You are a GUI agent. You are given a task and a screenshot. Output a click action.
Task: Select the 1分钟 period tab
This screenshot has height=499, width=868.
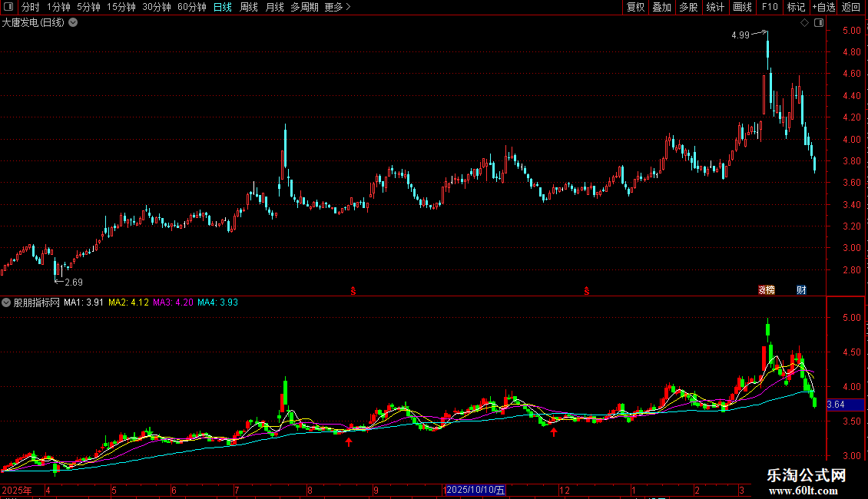[x=58, y=7]
